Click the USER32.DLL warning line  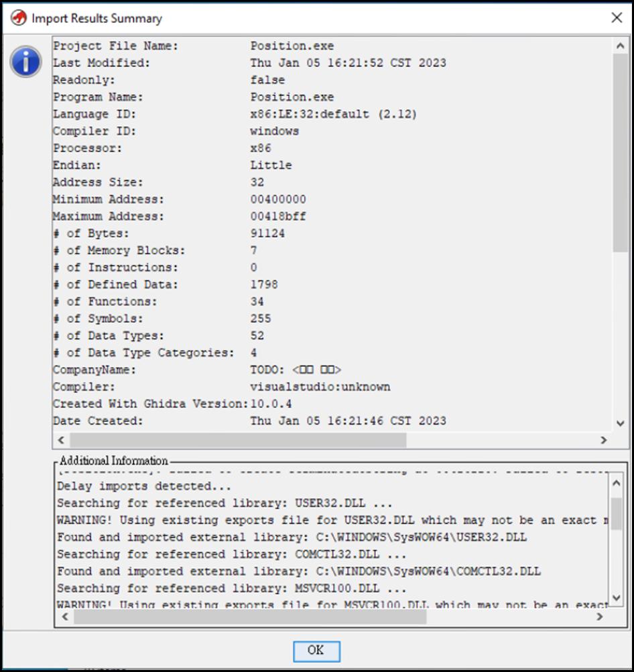(x=332, y=520)
